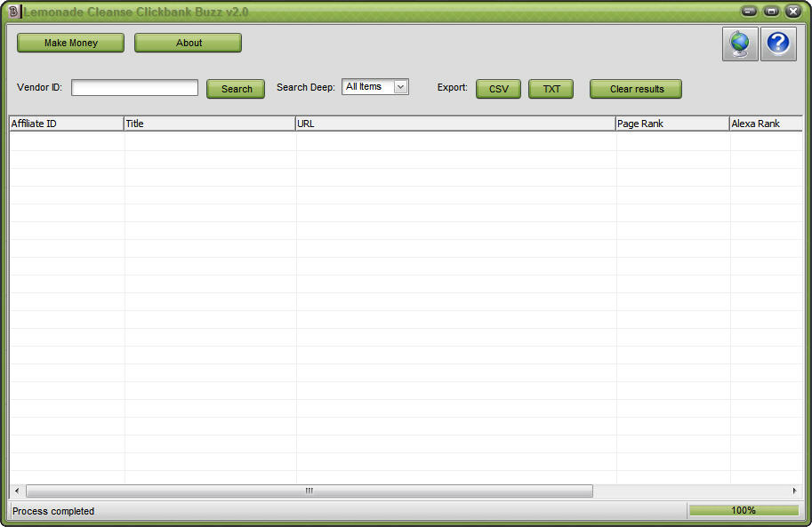
Task: Sort by the Affiliate ID column header
Action: [67, 124]
